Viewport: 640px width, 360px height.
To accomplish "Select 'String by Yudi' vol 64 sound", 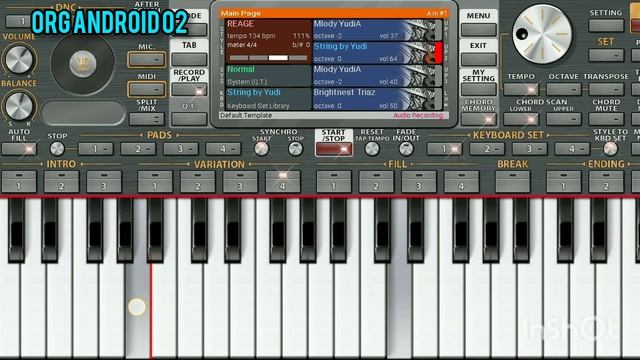I will tap(377, 53).
